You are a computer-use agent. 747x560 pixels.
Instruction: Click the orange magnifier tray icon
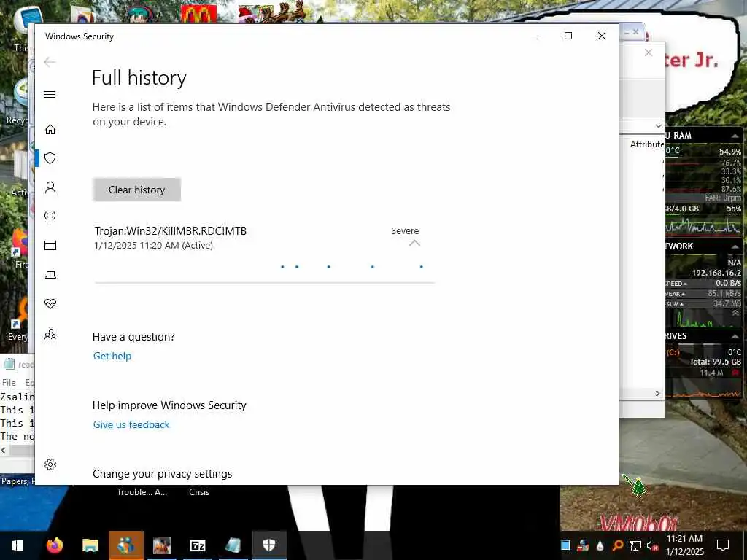click(x=617, y=545)
